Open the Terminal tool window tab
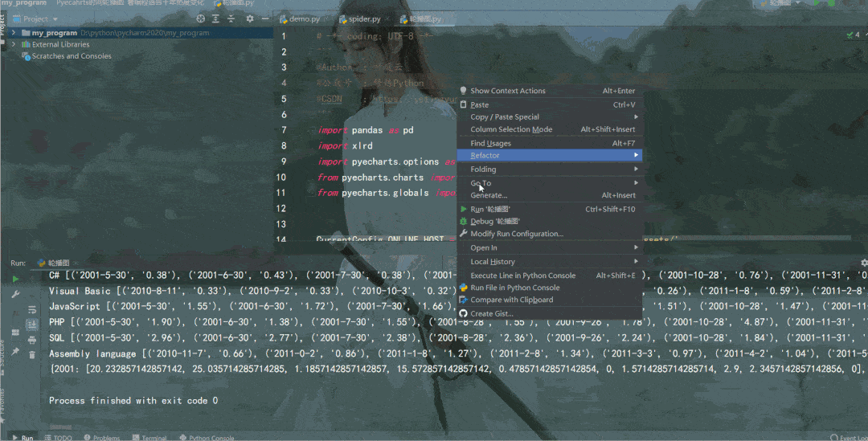 [x=154, y=438]
